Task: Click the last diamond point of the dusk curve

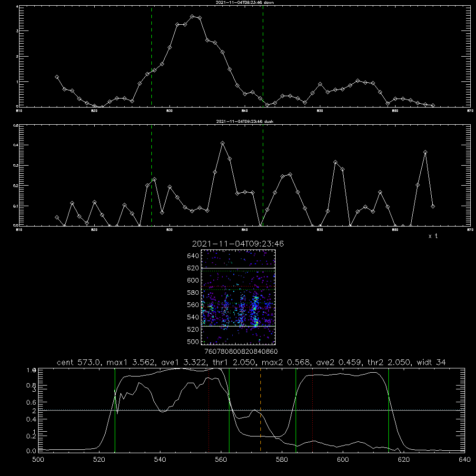Action: [433, 207]
